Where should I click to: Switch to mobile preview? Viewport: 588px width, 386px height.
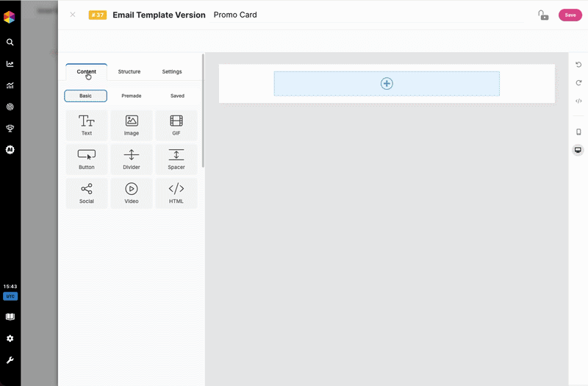pyautogui.click(x=578, y=132)
